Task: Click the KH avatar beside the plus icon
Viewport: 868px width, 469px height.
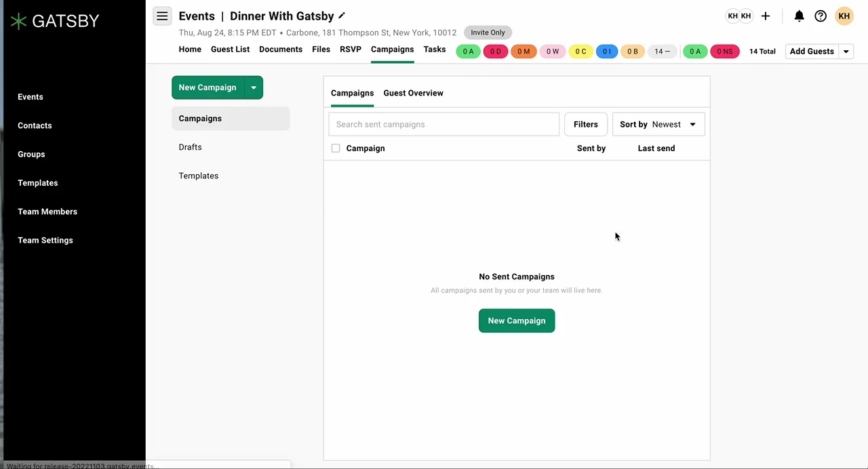Action: coord(746,16)
